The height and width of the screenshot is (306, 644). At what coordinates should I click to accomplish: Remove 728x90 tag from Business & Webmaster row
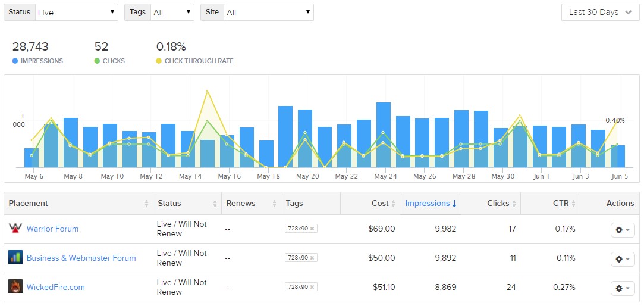click(312, 258)
